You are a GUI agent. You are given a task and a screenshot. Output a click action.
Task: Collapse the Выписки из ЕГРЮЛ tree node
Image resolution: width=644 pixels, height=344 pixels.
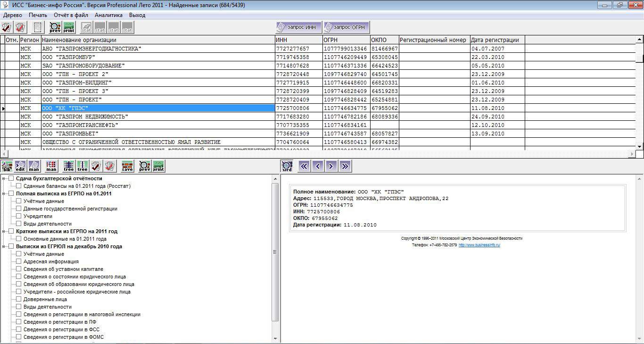pos(4,246)
